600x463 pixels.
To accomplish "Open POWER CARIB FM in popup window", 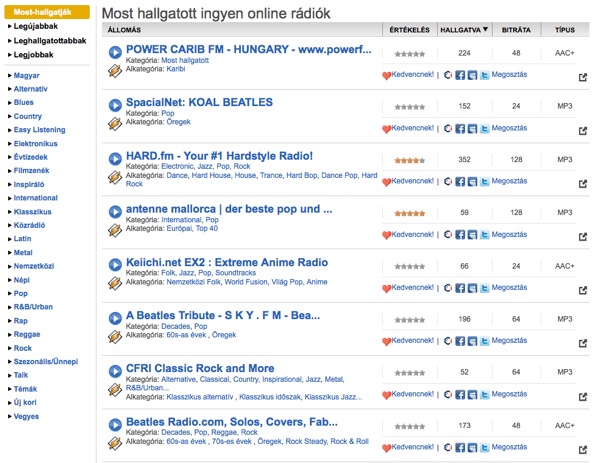I will point(582,77).
